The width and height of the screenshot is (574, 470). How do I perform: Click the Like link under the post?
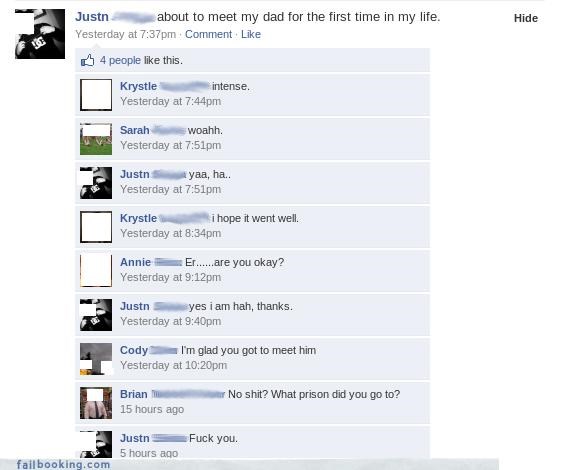tap(251, 34)
